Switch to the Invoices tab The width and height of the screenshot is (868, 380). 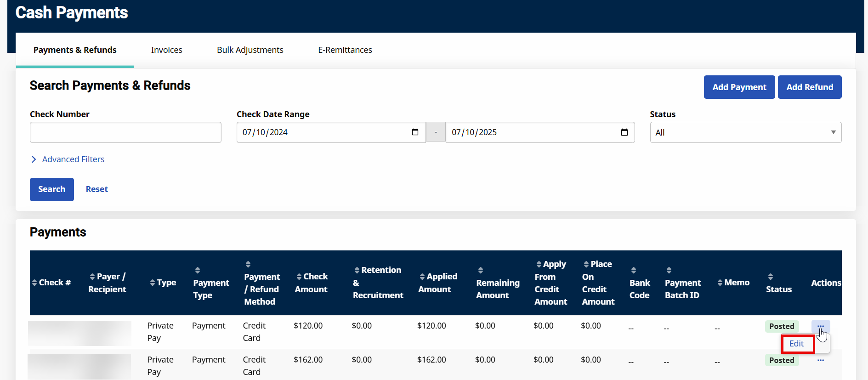[166, 50]
